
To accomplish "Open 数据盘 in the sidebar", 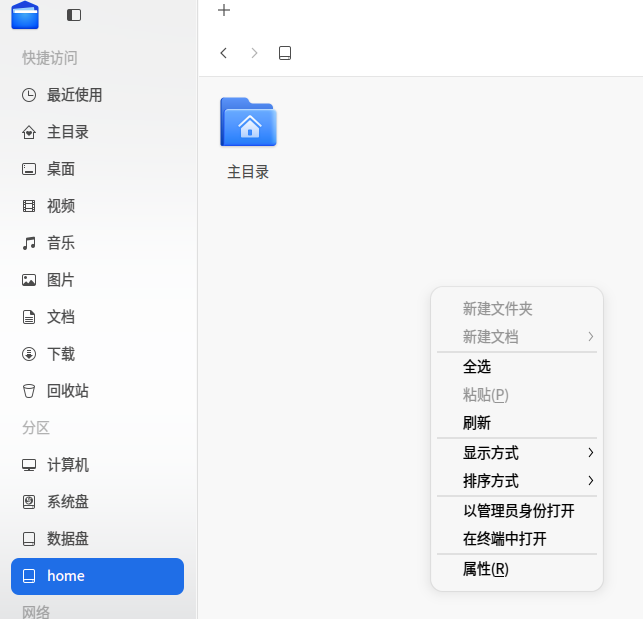I will 98,539.
